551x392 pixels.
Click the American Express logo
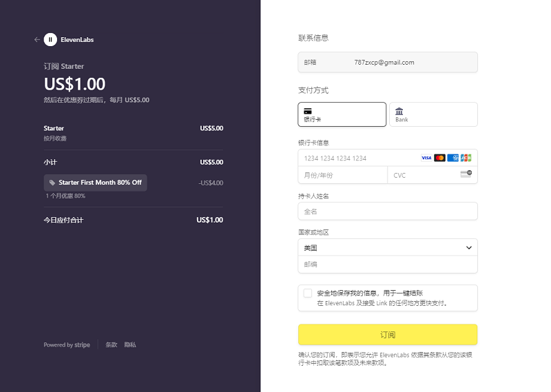(x=453, y=158)
